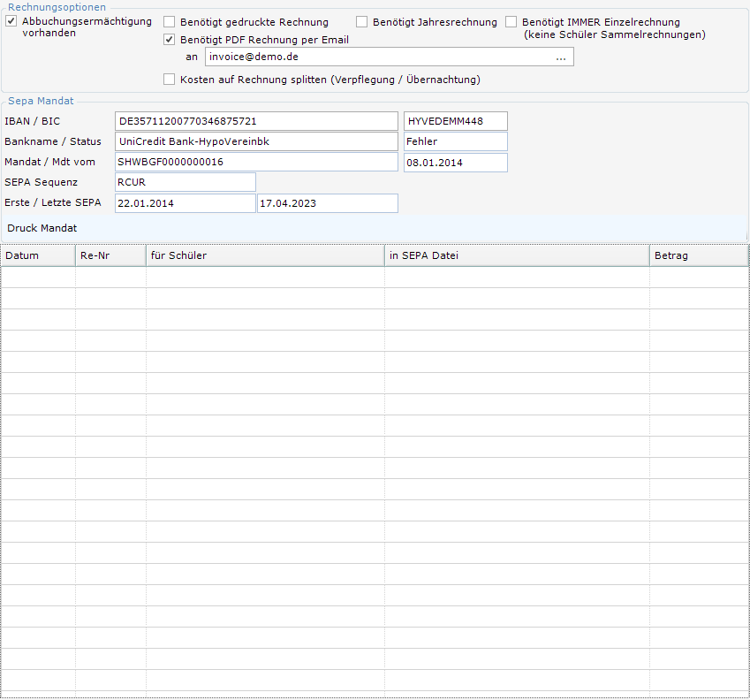This screenshot has width=750, height=700.
Task: Open email picker with ellipsis button
Action: 561,57
